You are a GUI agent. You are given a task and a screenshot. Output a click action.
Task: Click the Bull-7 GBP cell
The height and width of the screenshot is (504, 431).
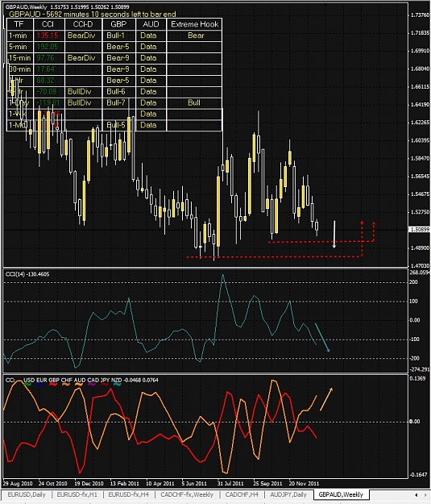tap(116, 103)
